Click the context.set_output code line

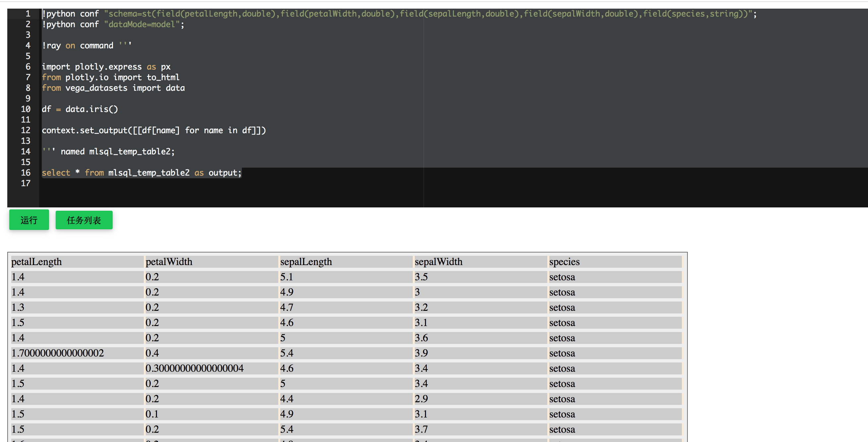154,130
